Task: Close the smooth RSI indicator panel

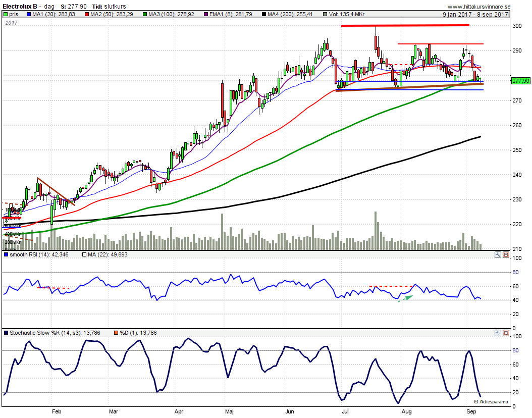Action: [x=506, y=254]
